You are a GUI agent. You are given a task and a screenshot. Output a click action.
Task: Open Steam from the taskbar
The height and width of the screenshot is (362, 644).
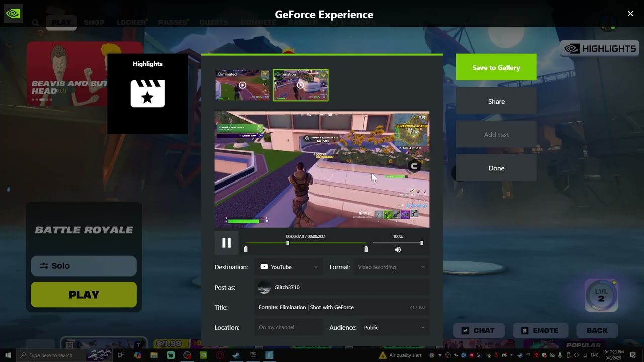pyautogui.click(x=236, y=355)
